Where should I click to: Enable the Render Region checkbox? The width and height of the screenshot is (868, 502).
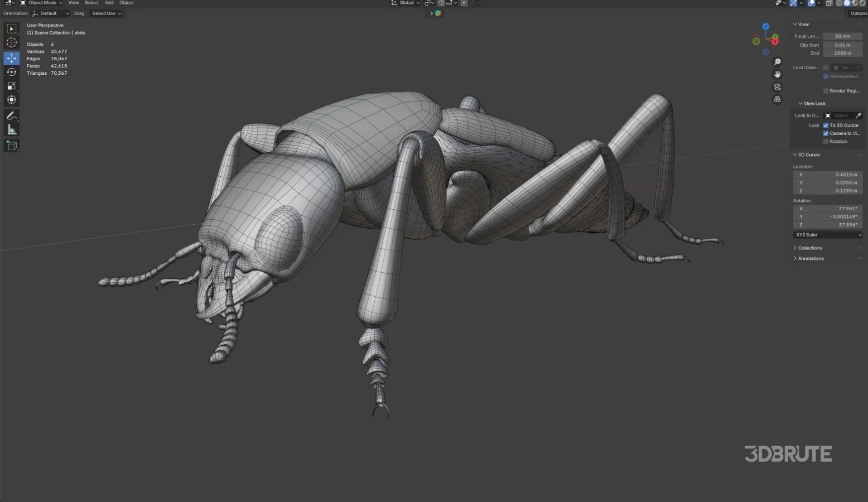click(x=826, y=91)
